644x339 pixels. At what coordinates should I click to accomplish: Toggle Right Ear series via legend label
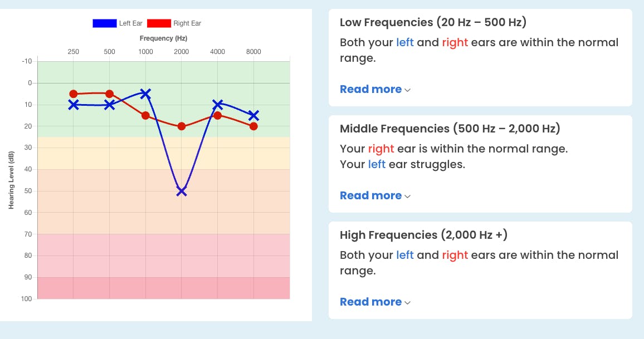tap(187, 23)
